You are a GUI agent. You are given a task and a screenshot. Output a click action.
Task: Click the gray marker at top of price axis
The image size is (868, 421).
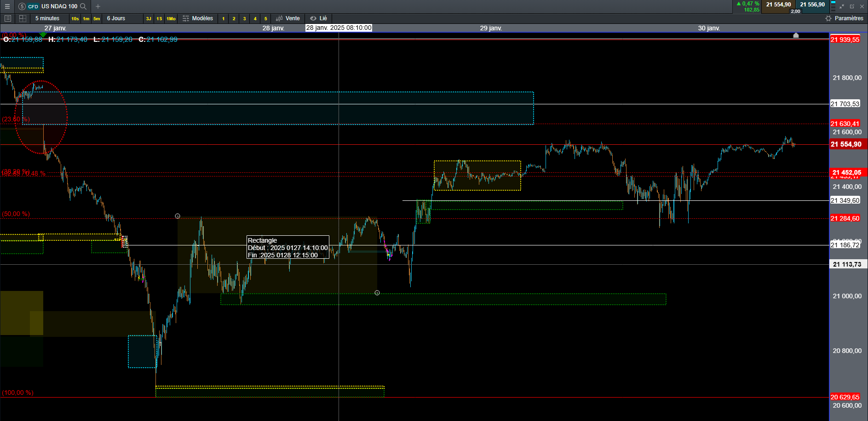[x=796, y=35]
